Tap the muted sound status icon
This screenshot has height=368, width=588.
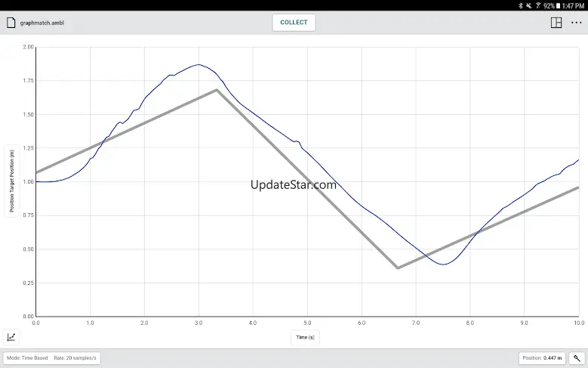point(529,5)
